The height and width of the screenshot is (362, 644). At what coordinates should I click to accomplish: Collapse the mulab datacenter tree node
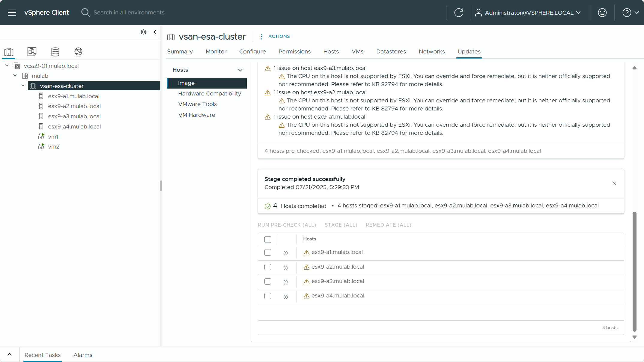(x=15, y=76)
